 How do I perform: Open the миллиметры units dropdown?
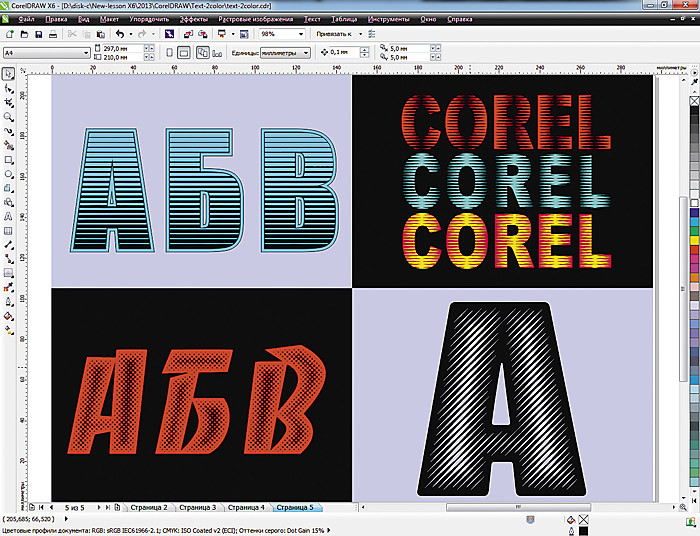(x=306, y=53)
